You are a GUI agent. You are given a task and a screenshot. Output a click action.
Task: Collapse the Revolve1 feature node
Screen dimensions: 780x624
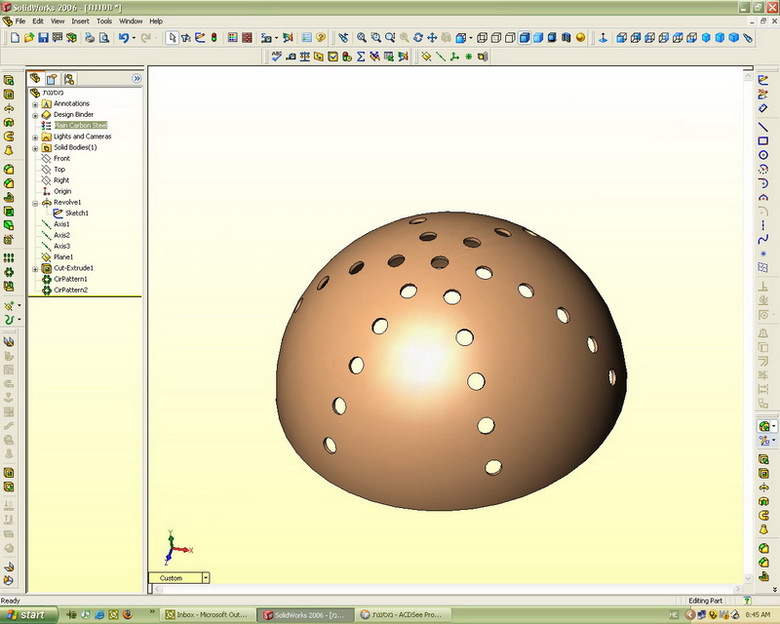(35, 202)
